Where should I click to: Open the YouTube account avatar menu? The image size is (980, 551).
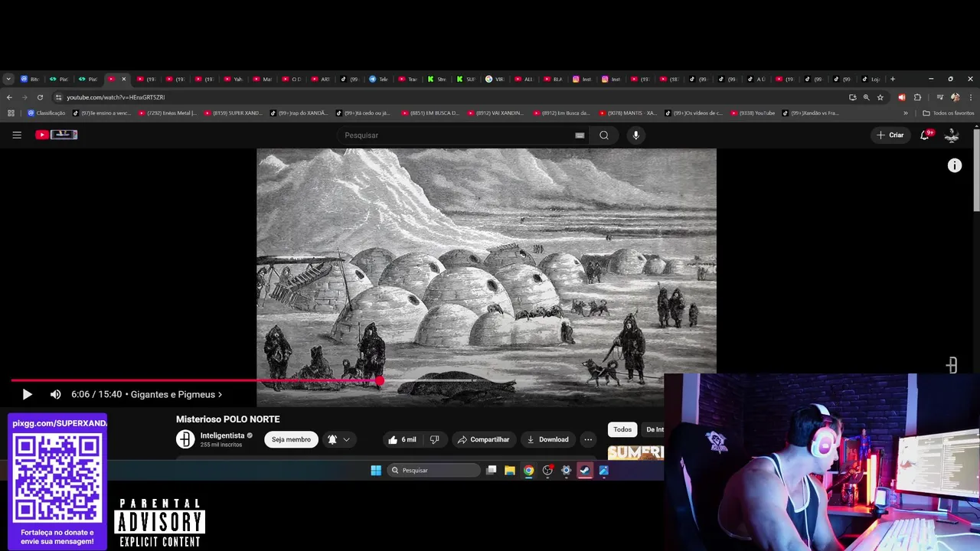point(952,135)
